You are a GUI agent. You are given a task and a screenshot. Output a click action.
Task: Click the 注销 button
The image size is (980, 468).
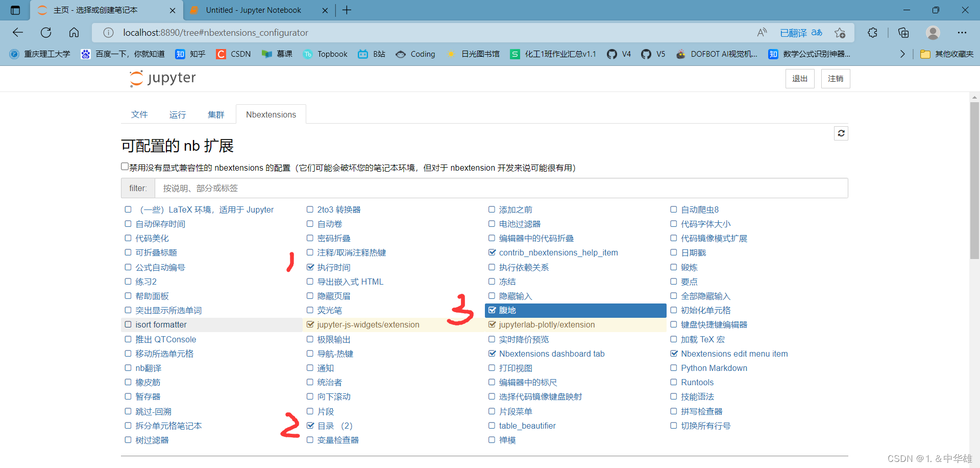836,79
